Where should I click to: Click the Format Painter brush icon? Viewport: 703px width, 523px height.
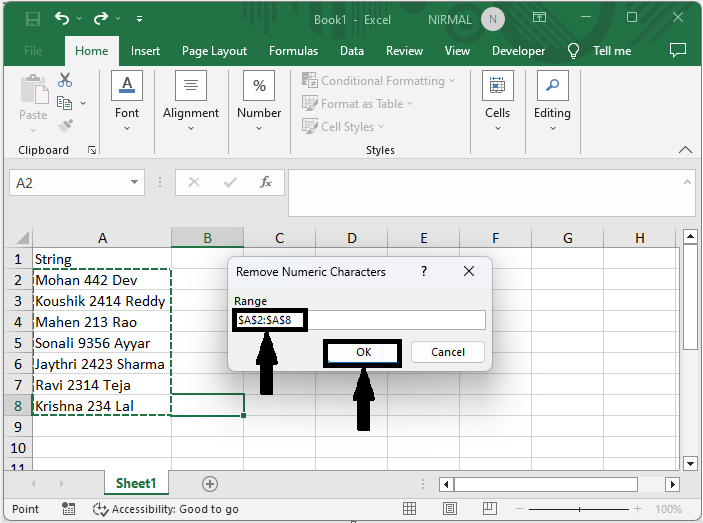65,125
